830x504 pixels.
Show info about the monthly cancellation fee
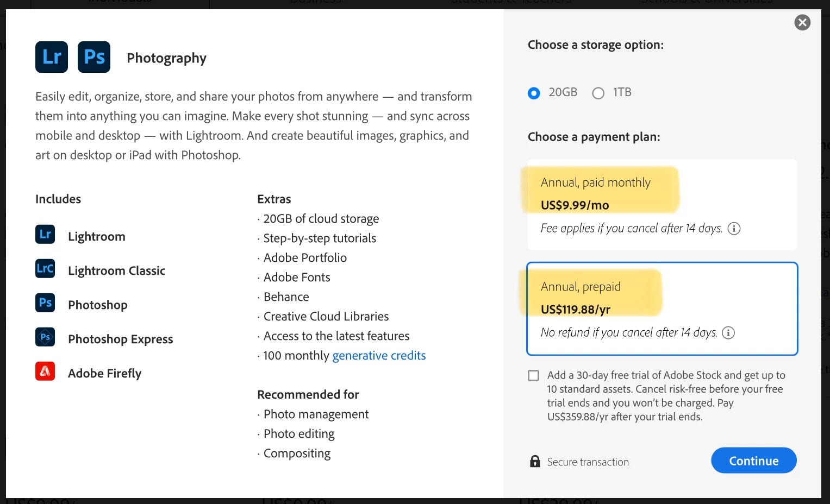coord(734,229)
